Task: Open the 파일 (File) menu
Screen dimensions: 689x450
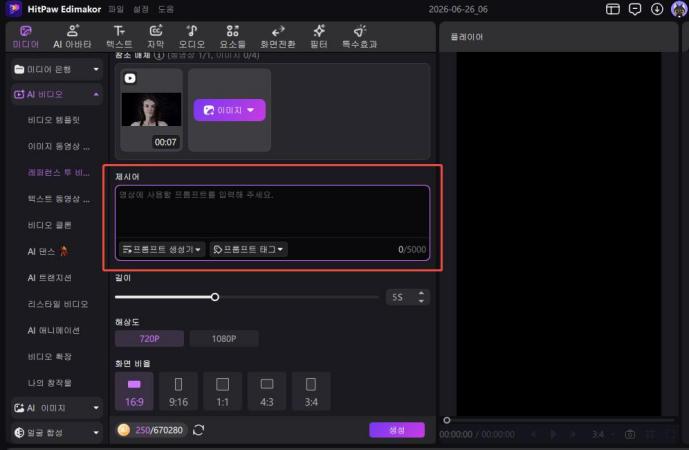Action: point(116,9)
